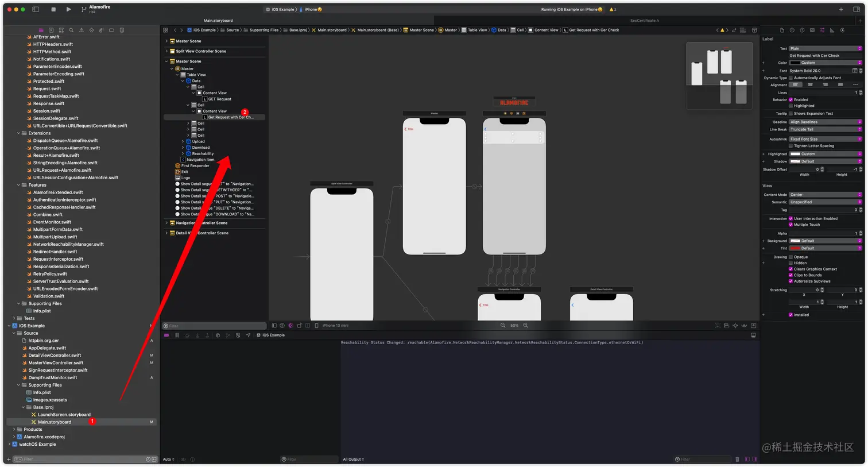
Task: Open the History inspector tab
Action: 792,30
